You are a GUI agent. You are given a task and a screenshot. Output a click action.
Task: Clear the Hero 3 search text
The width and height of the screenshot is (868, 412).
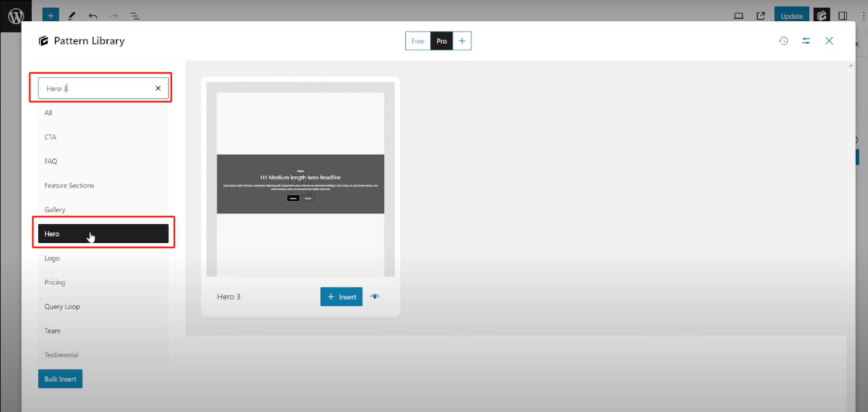pos(158,88)
